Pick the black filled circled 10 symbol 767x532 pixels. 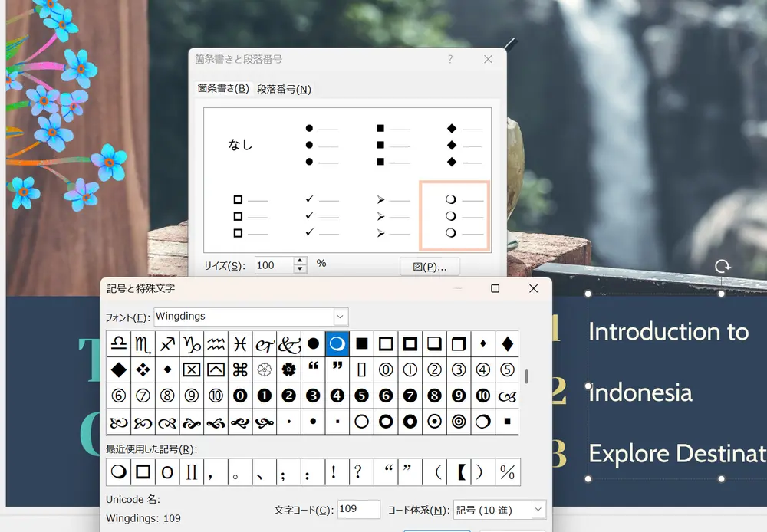[x=483, y=396]
